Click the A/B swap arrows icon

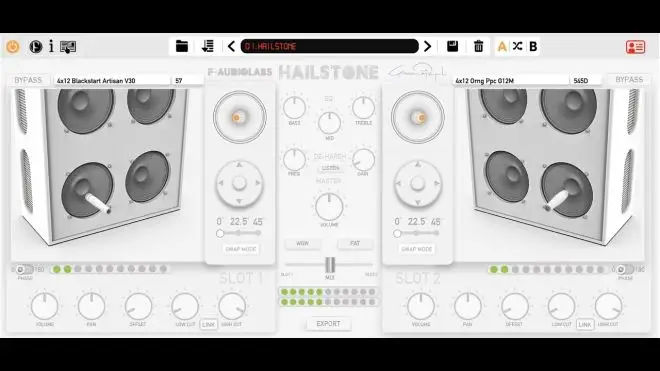tap(518, 46)
